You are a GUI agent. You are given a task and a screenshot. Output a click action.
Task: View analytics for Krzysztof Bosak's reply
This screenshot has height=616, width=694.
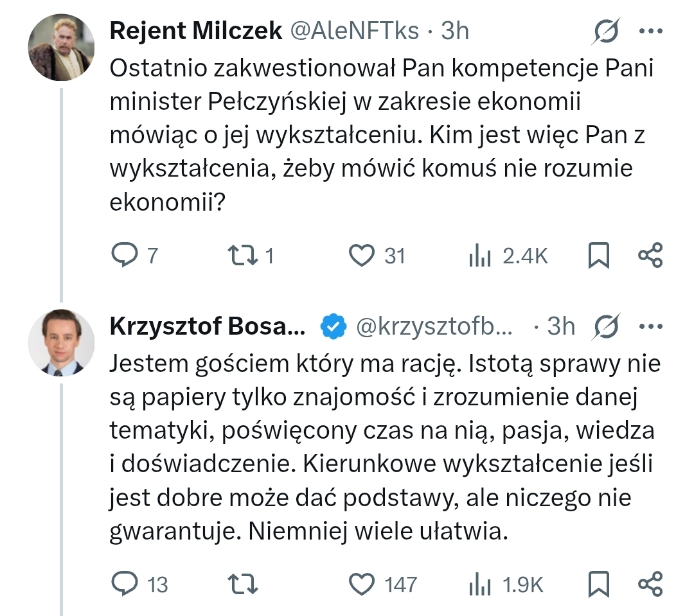[x=480, y=584]
